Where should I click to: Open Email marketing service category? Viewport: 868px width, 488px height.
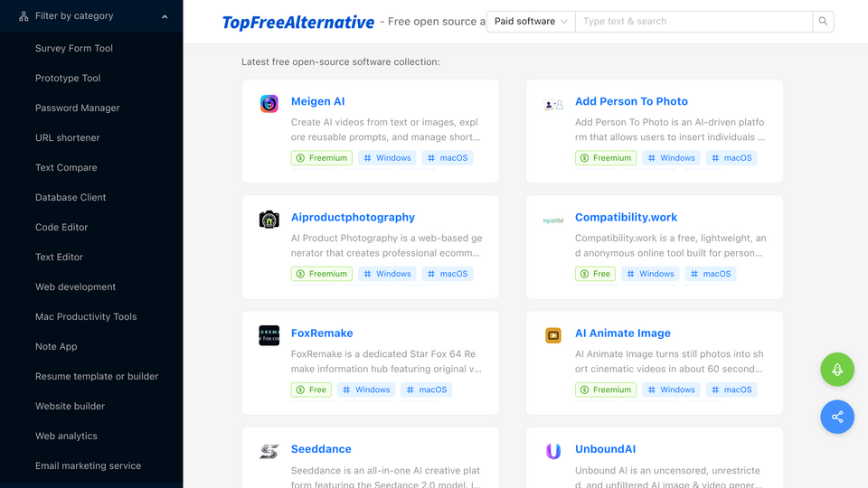(88, 466)
